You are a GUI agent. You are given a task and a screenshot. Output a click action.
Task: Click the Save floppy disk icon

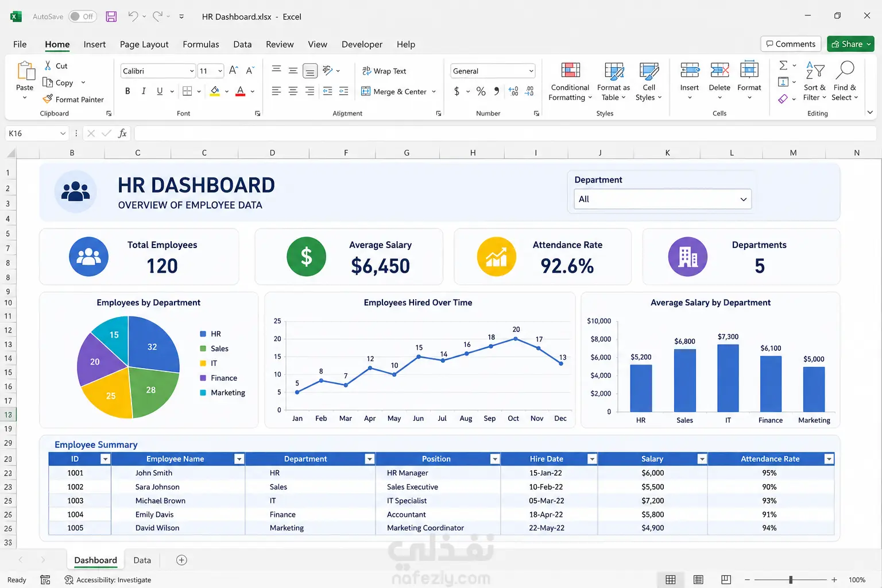tap(111, 17)
